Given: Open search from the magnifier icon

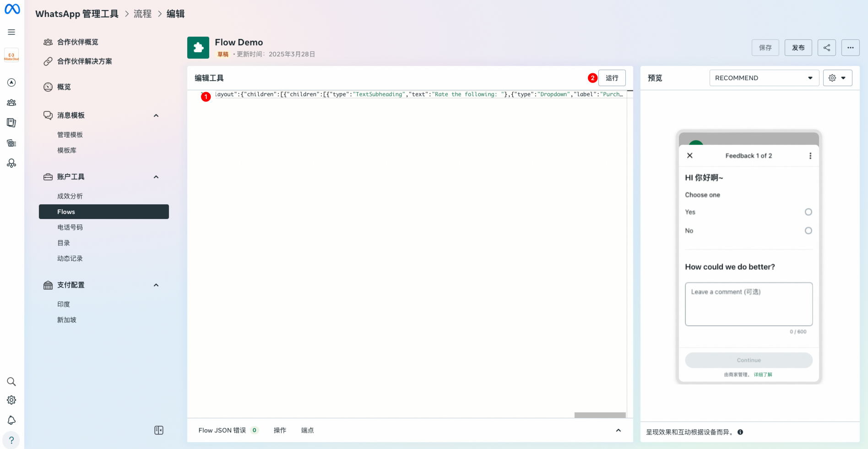Looking at the screenshot, I should pyautogui.click(x=11, y=382).
